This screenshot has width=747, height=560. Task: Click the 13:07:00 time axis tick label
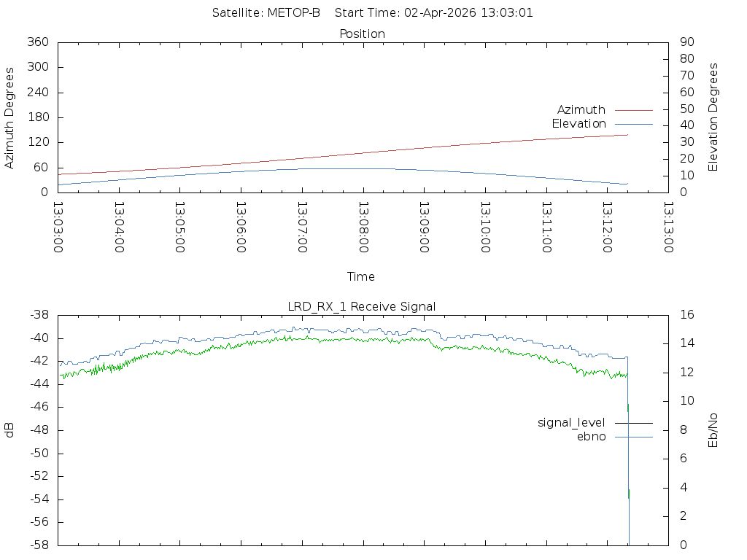(302, 227)
